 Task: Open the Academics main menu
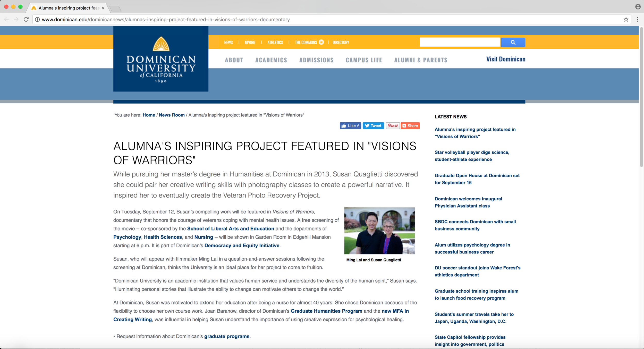(x=271, y=60)
